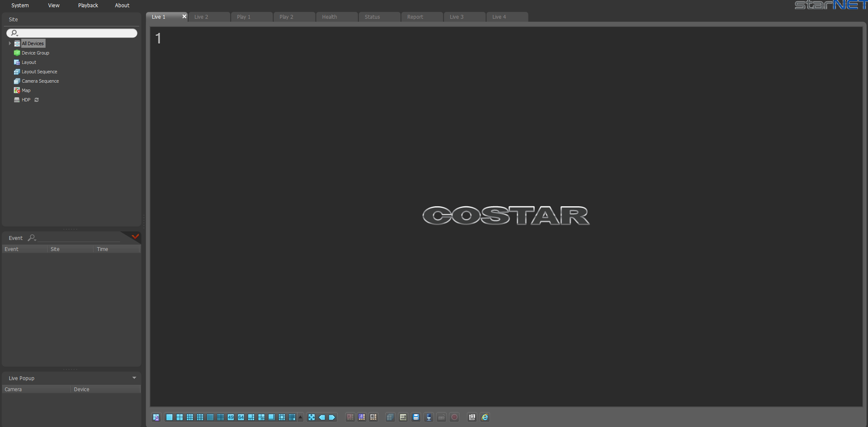This screenshot has height=427, width=868.
Task: Sort by the Event column header
Action: [25, 249]
